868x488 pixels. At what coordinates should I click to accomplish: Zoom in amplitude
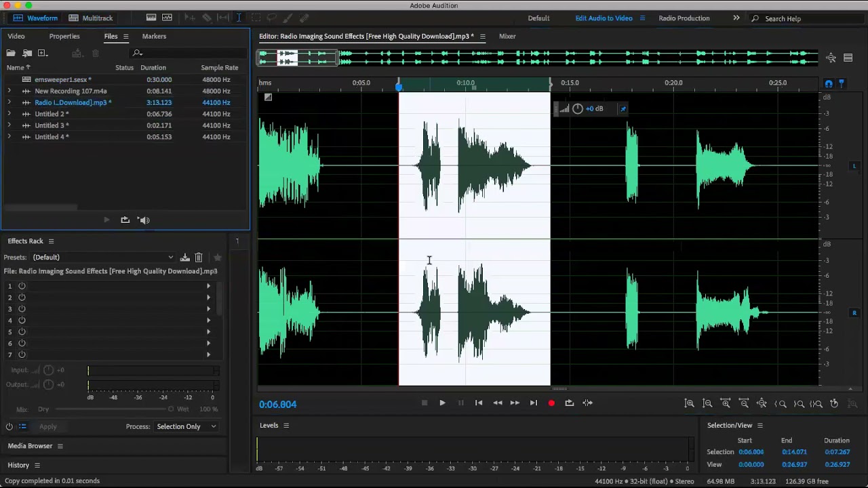point(689,403)
